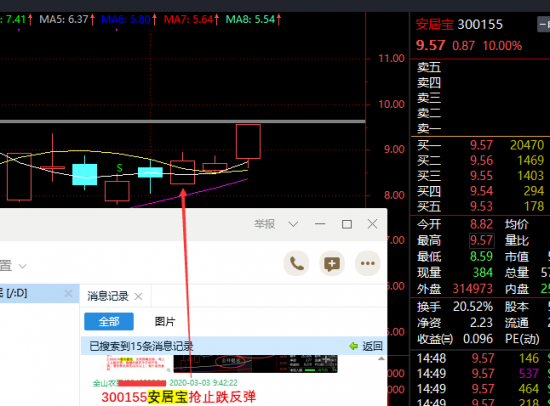Click the scrollbar up arrow in message list

point(381,359)
